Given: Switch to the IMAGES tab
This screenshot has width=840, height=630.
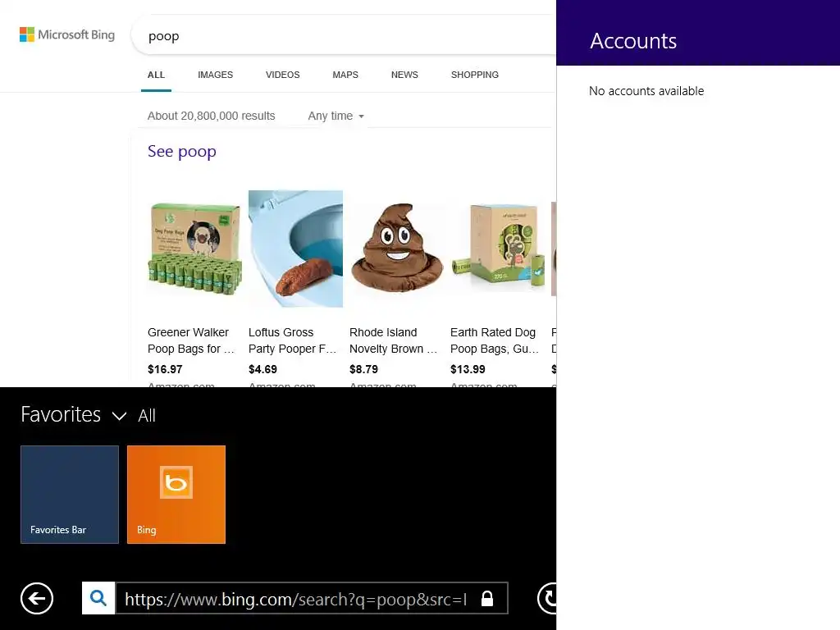Looking at the screenshot, I should pos(216,75).
